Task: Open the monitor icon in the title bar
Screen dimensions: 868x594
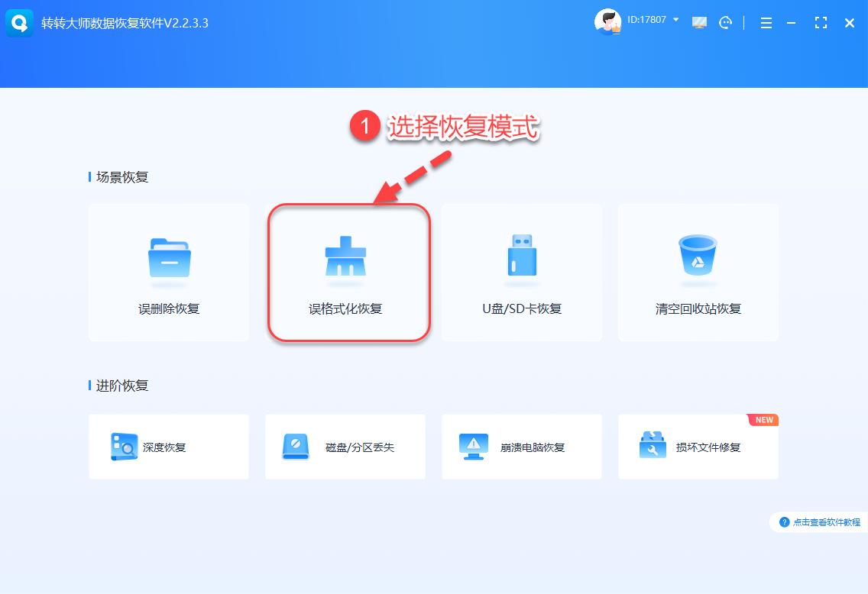Action: pos(699,23)
